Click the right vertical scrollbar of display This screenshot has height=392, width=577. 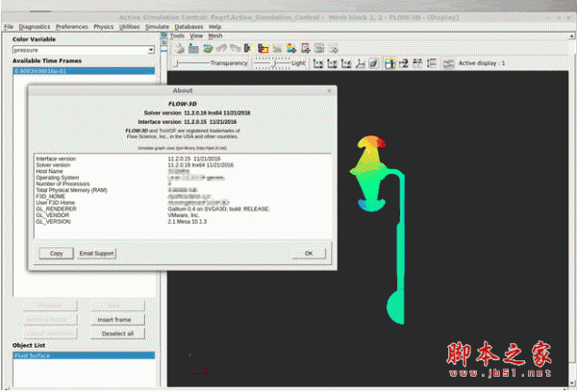click(572, 209)
